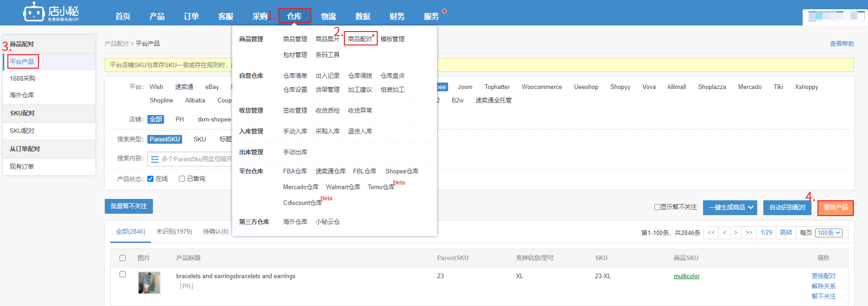Image resolution: width=868 pixels, height=306 pixels.
Task: Toggle the 在线 product status checkbox
Action: (150, 179)
